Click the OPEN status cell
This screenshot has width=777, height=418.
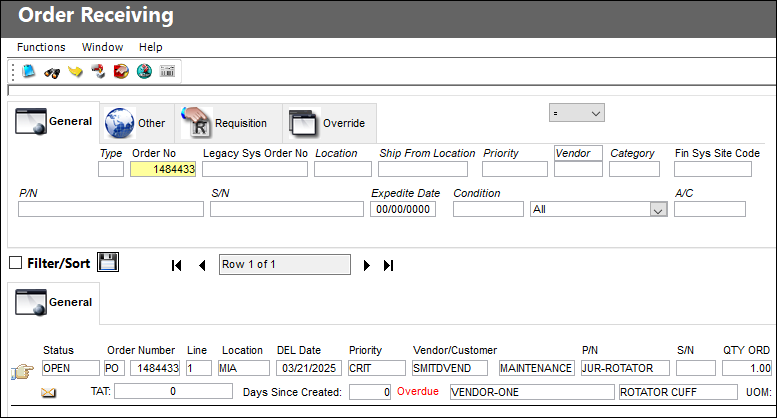coord(70,368)
